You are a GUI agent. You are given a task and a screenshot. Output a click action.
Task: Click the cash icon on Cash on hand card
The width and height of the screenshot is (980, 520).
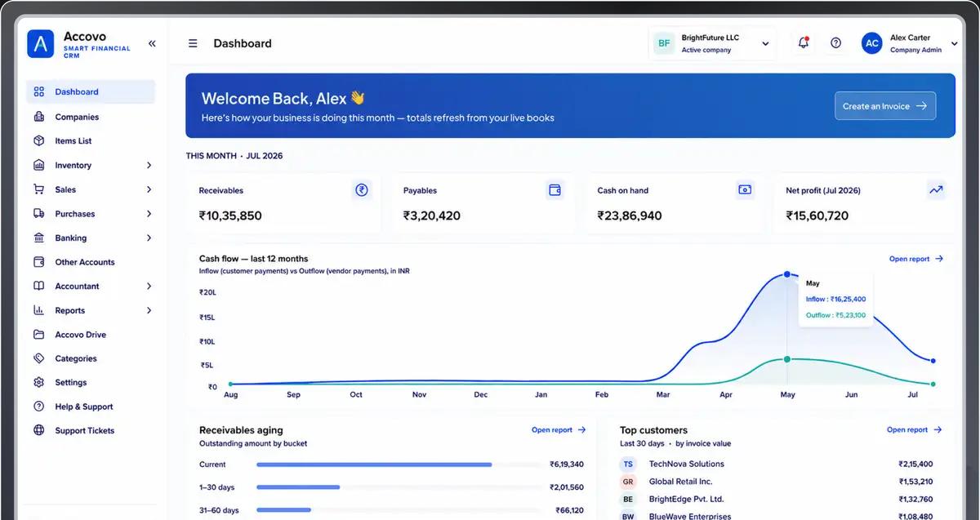point(745,190)
